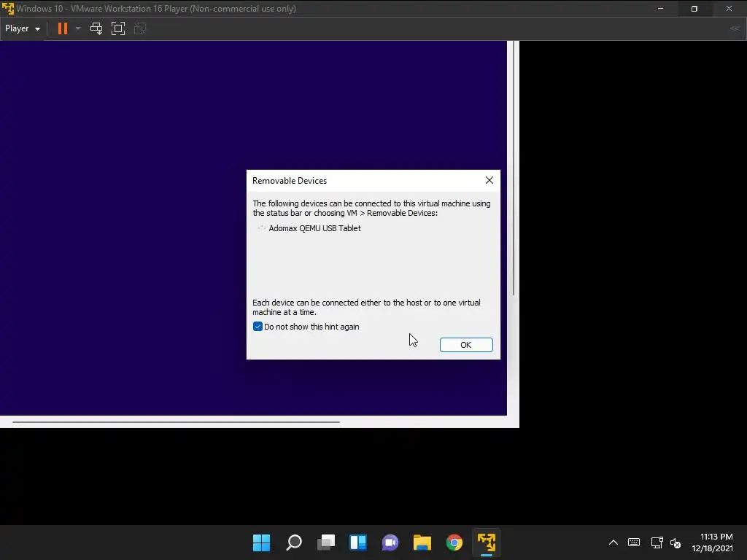The height and width of the screenshot is (560, 747).
Task: Click the horizontal scrollbar of VM view
Action: point(177,422)
